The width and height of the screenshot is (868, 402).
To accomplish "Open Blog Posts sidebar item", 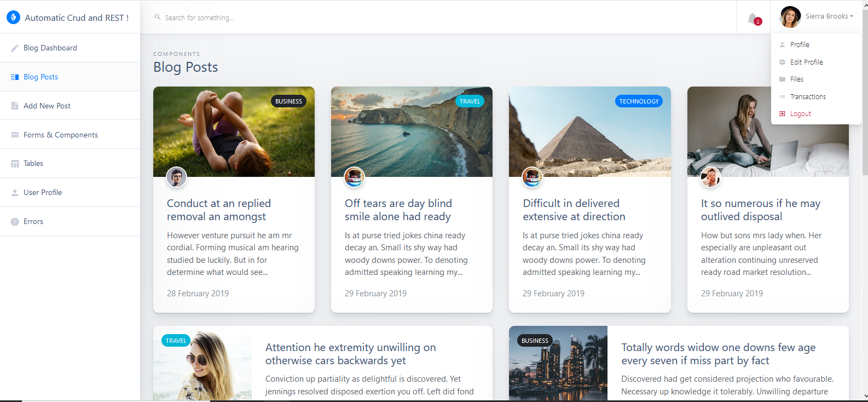I will 70,77.
